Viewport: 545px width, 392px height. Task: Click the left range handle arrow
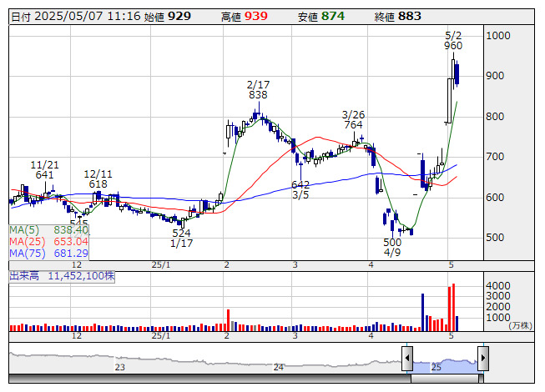(407, 359)
